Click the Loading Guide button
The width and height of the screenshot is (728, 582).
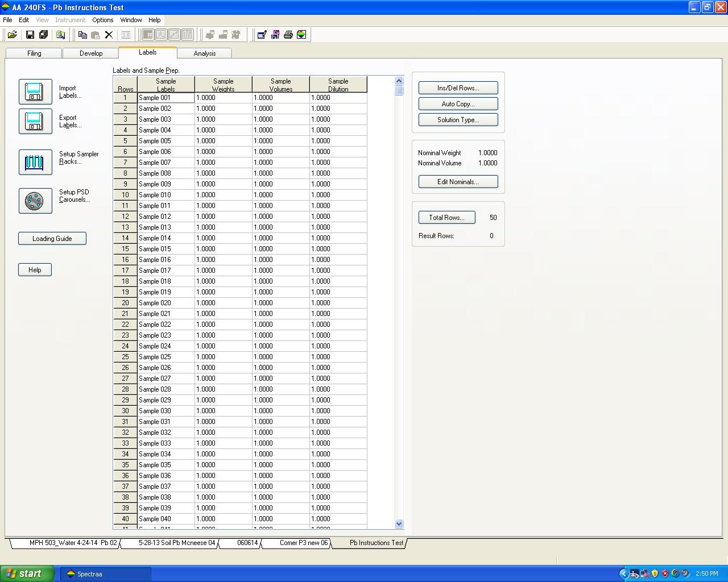(x=52, y=239)
